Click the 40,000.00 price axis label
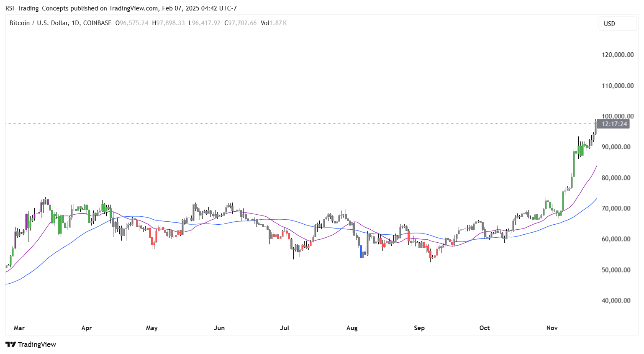Viewport: 644px width, 354px height. (616, 300)
